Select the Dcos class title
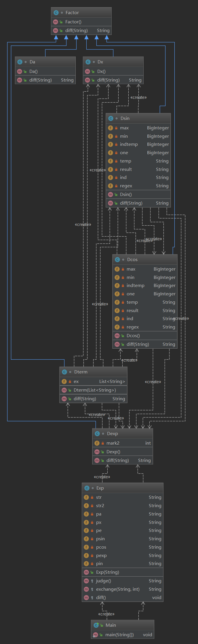This screenshot has height=644, width=198. 132,260
